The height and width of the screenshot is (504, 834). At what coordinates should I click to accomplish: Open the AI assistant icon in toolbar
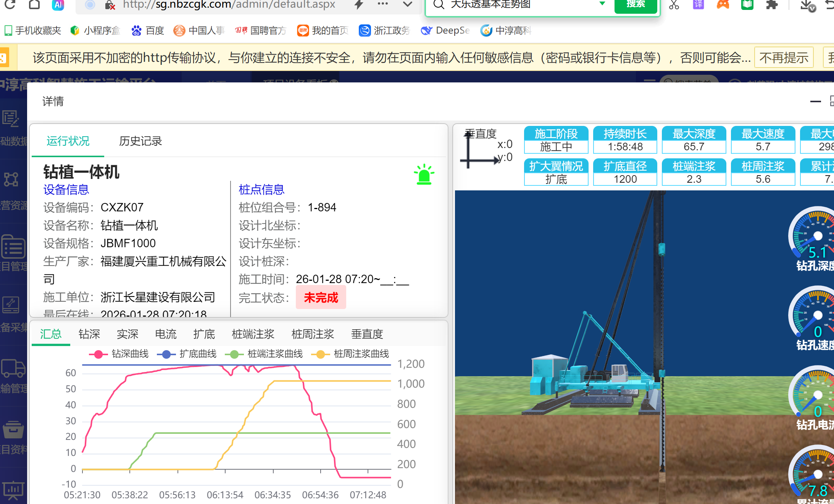tap(58, 4)
